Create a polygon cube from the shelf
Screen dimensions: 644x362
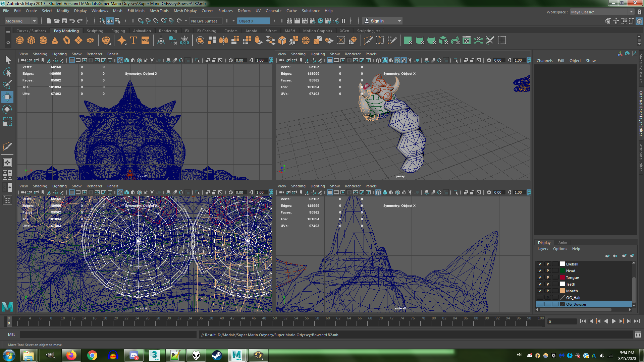click(32, 41)
